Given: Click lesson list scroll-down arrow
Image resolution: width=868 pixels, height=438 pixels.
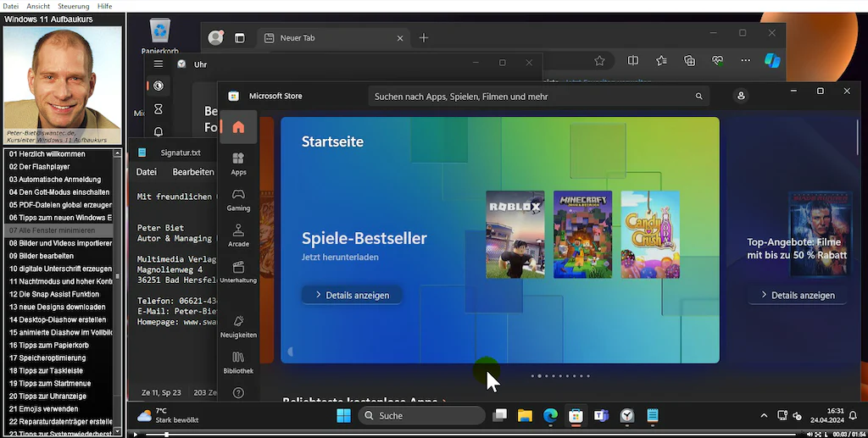Looking at the screenshot, I should [x=117, y=430].
